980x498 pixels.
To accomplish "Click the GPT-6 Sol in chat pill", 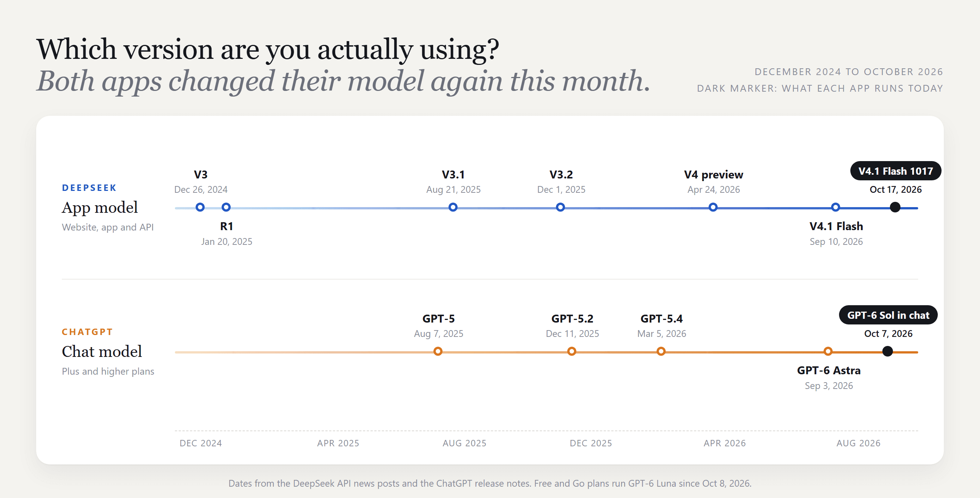I will click(x=888, y=315).
